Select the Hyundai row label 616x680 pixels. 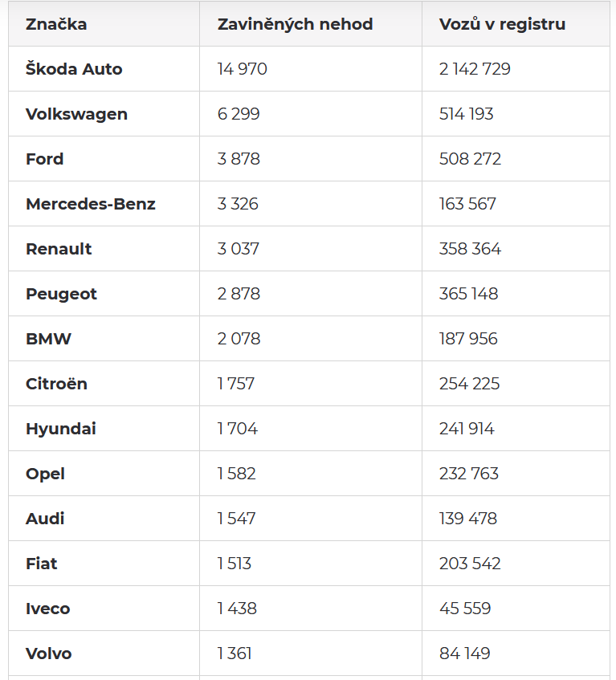click(x=61, y=429)
